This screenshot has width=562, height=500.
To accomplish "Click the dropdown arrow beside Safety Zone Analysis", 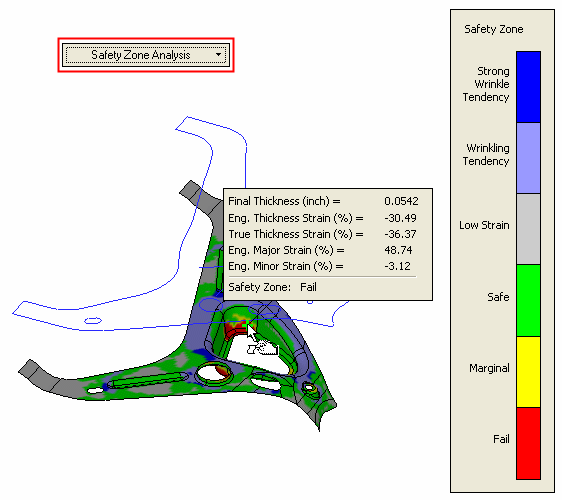I will point(218,55).
